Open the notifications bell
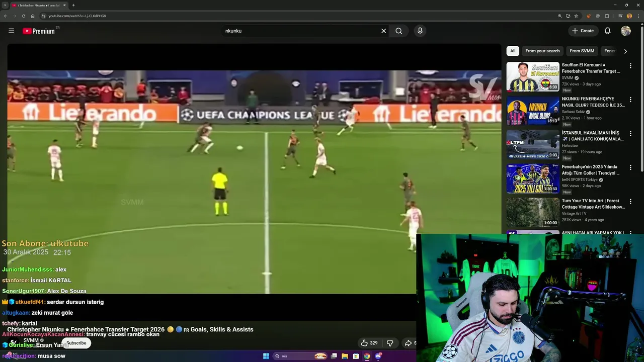Screen dimensions: 644x362 (607, 31)
